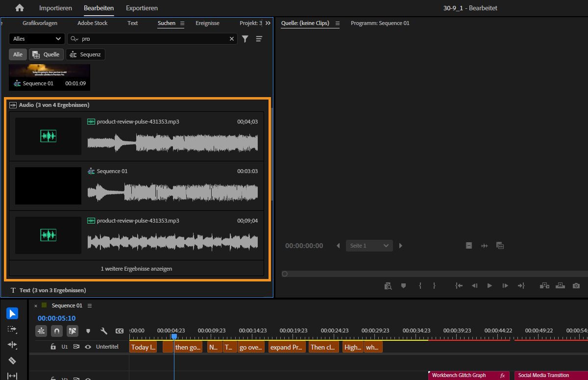Open the Seite 1 dropdown
Viewport: 588px width, 380px height.
tap(369, 245)
